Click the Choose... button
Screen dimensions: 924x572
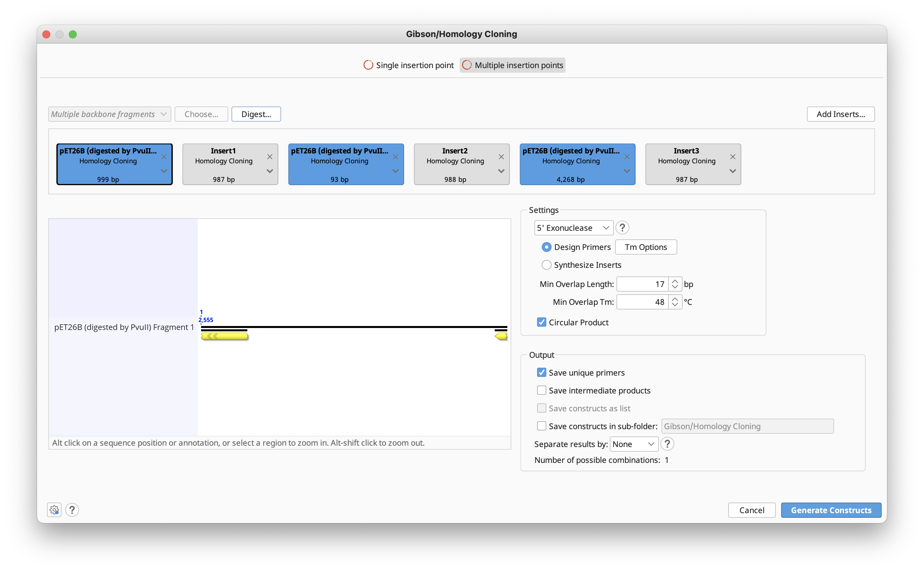click(x=201, y=114)
